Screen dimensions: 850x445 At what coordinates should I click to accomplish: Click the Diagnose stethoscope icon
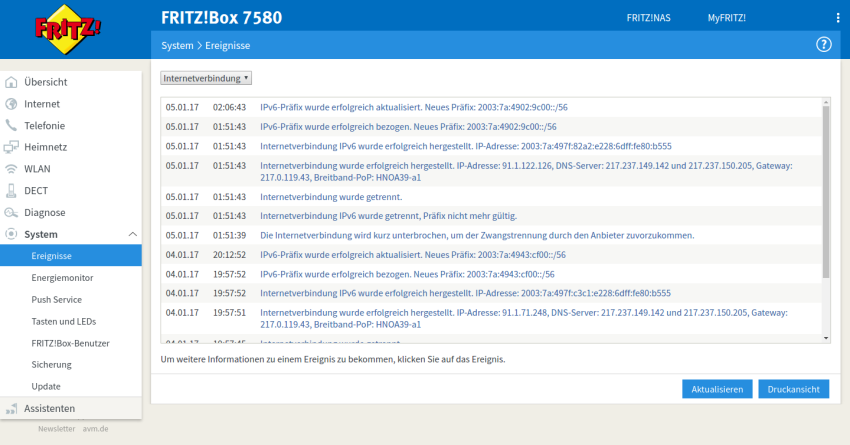12,212
